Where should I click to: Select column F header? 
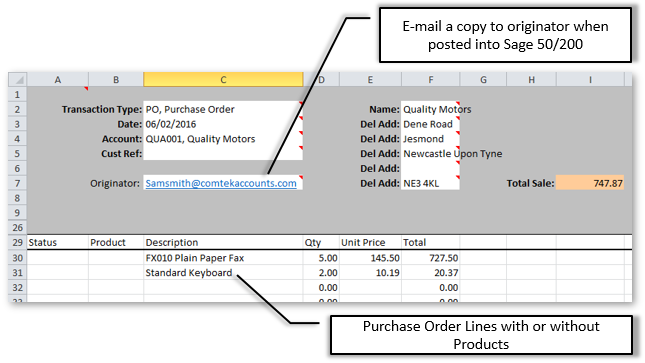(x=431, y=79)
